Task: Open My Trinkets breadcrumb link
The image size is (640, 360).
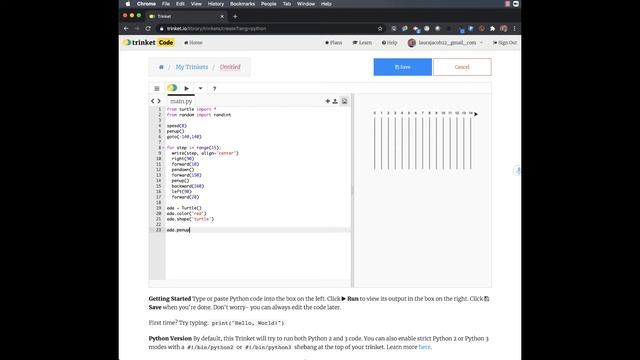Action: tap(192, 67)
